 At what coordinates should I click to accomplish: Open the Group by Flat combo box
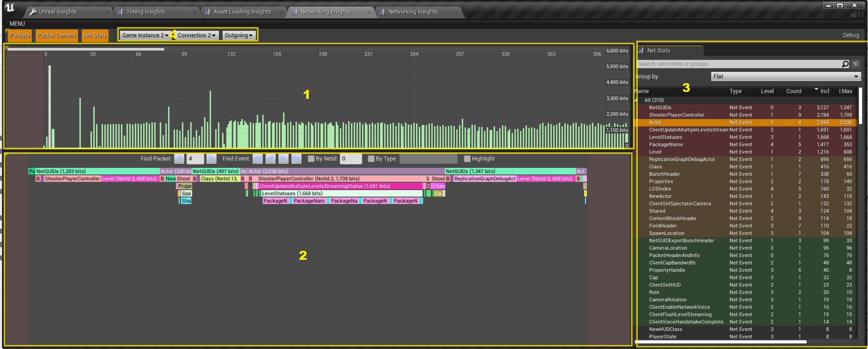click(x=786, y=76)
